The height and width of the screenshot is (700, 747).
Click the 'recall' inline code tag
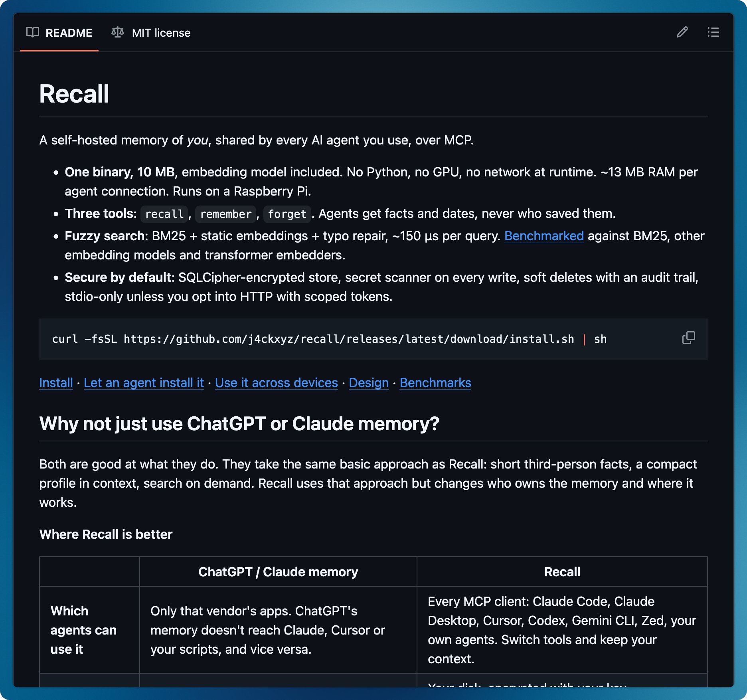tap(164, 214)
